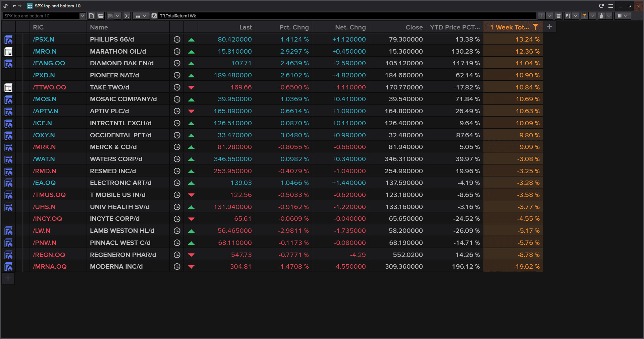Expand the add options arrow
The width and height of the screenshot is (644, 339).
[x=549, y=16]
